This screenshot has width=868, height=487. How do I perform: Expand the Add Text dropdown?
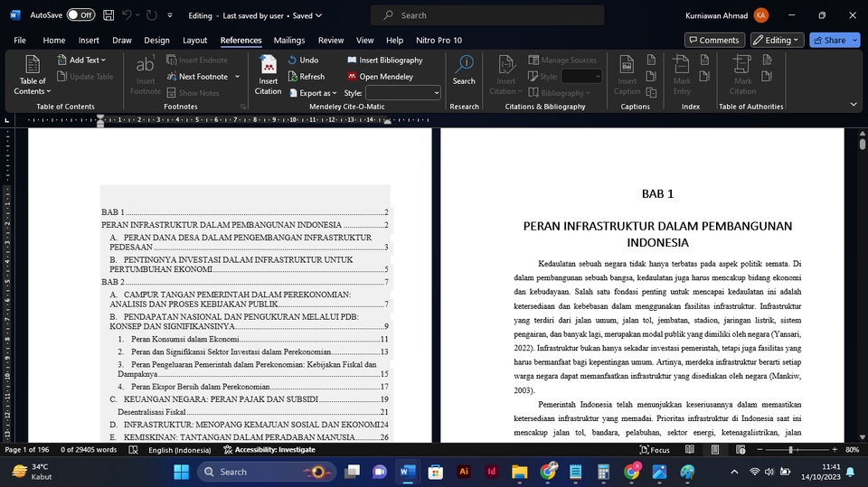103,60
